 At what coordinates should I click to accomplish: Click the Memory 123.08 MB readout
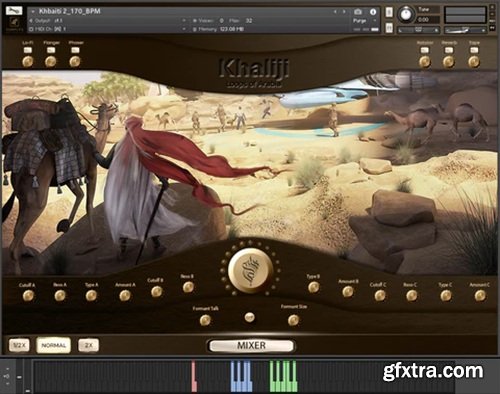(219, 29)
